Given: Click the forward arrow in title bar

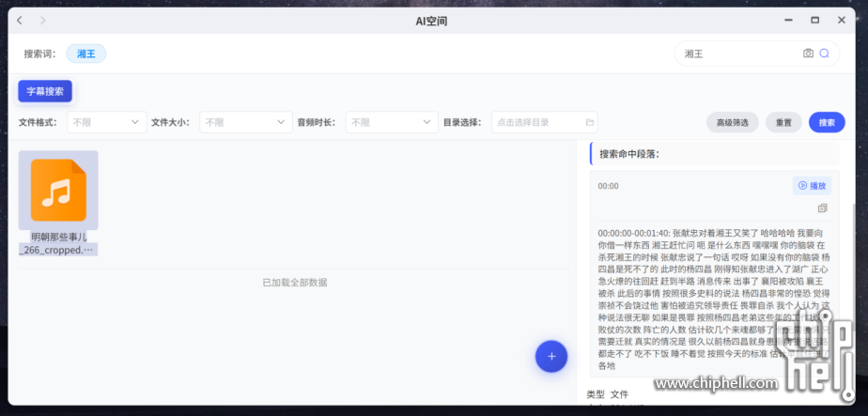Looking at the screenshot, I should coord(43,21).
